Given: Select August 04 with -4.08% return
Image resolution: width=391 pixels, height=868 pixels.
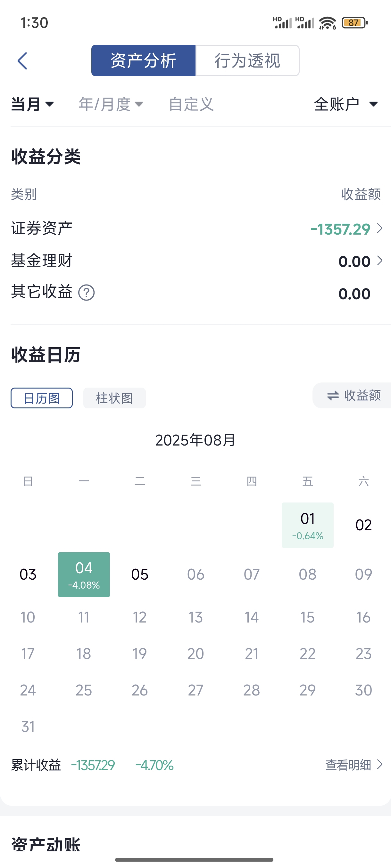Looking at the screenshot, I should [84, 575].
